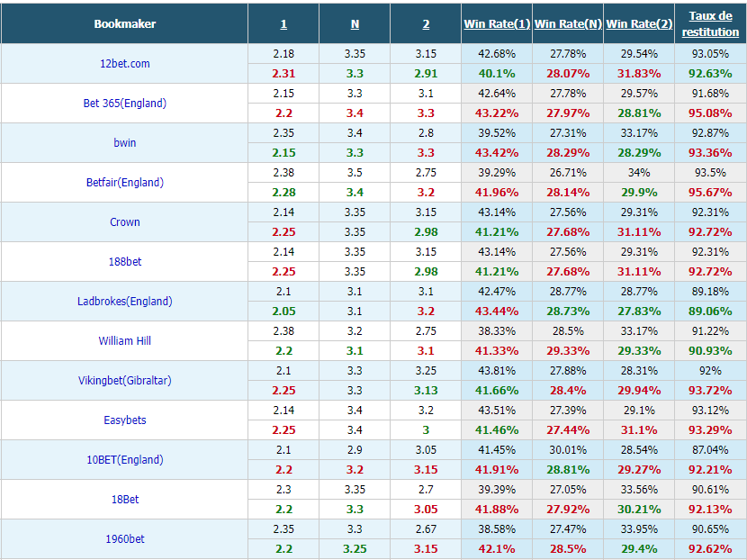Sort by the "2" away odds column header
The height and width of the screenshot is (560, 747).
tap(426, 23)
